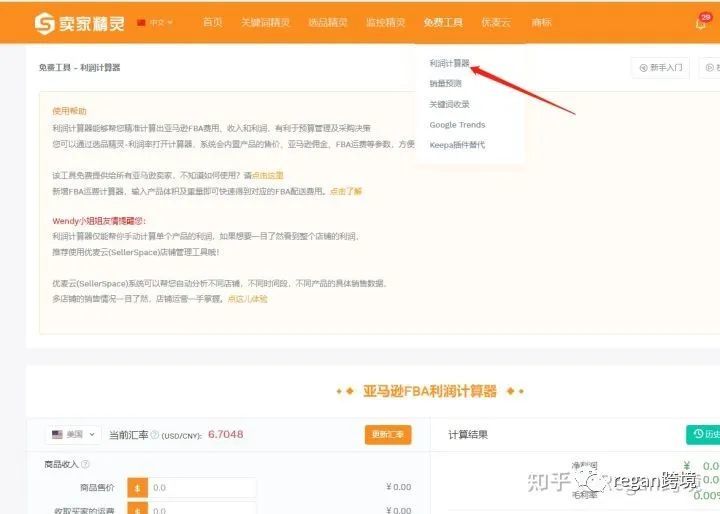Click the 新手入门 button

(x=660, y=68)
